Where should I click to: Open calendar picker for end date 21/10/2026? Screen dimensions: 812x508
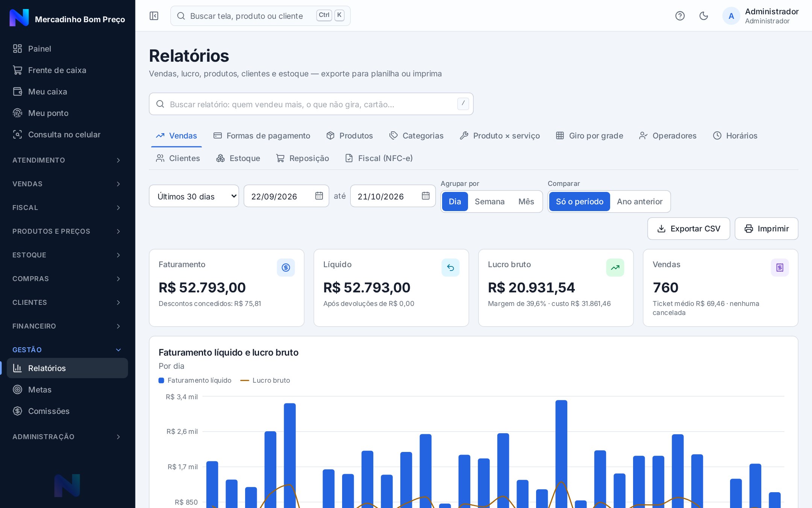(x=426, y=196)
